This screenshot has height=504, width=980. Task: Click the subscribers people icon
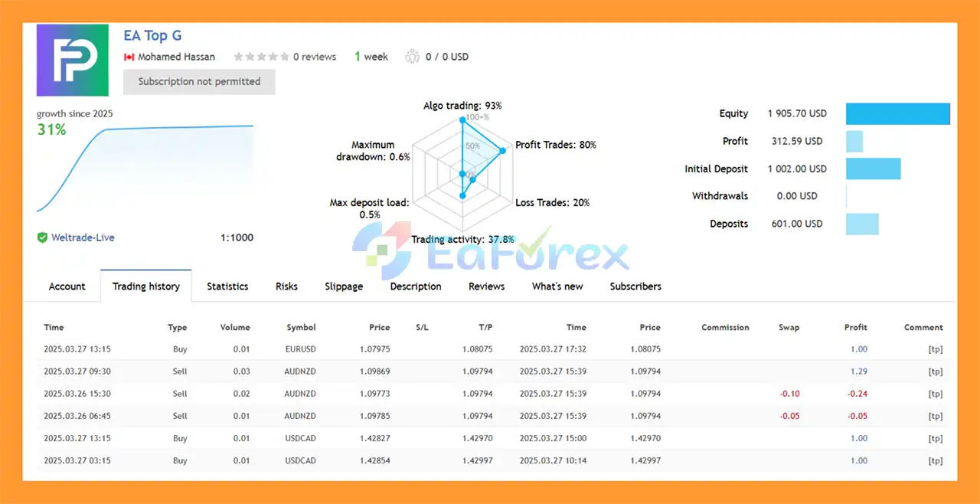coord(413,57)
